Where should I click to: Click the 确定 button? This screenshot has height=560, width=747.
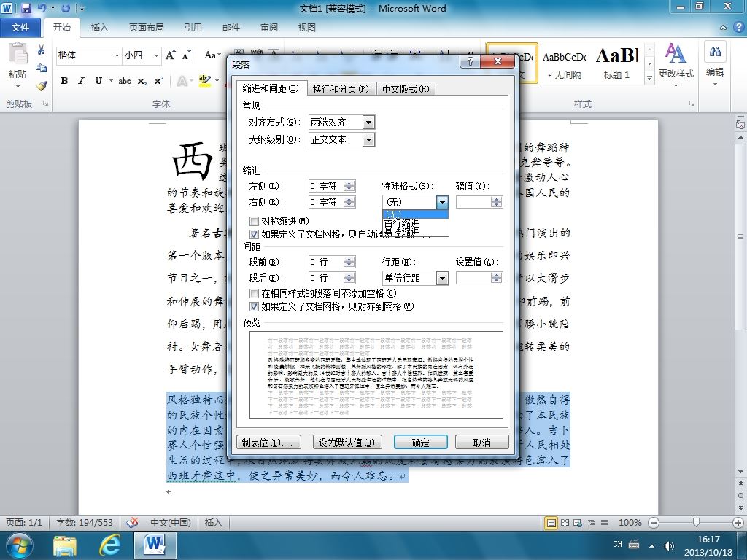(x=421, y=443)
